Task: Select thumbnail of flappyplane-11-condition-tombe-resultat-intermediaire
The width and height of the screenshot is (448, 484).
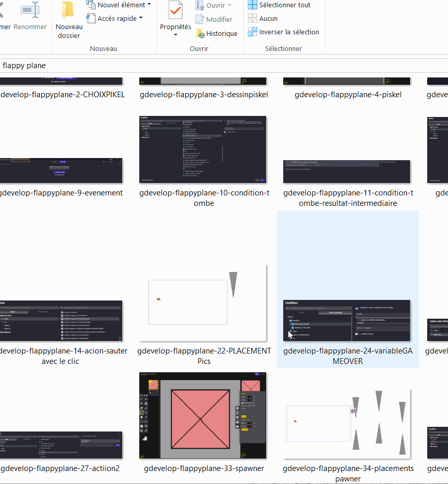Action: pos(347,172)
